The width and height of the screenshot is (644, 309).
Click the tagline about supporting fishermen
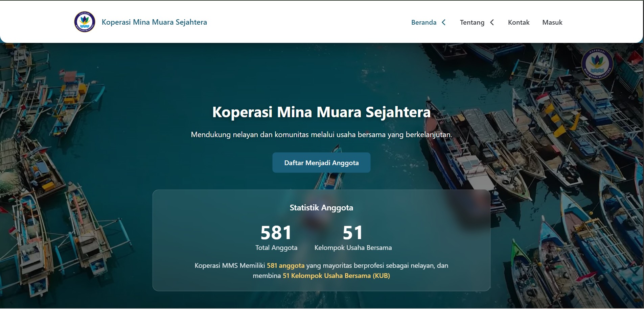(321, 134)
